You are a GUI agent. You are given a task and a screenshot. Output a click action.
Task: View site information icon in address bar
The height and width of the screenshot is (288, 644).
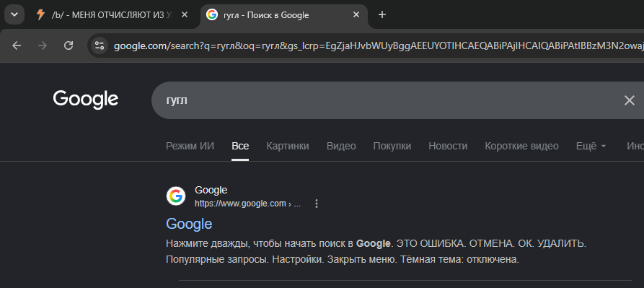click(x=99, y=45)
